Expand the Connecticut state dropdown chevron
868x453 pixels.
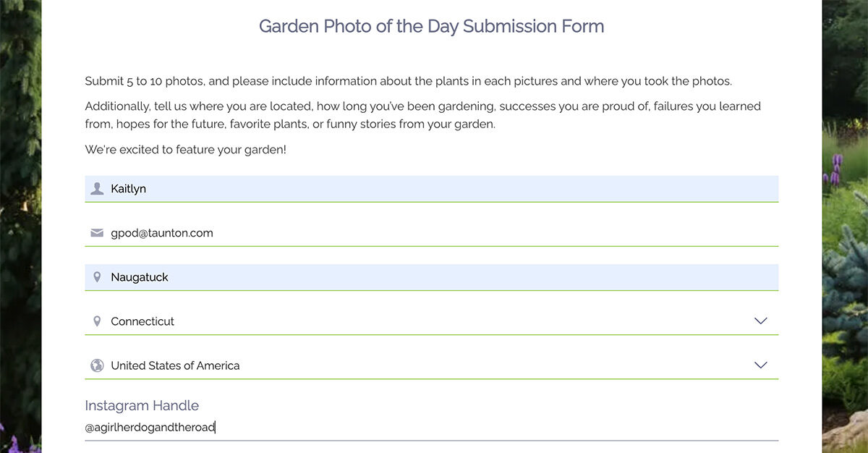[x=760, y=321]
